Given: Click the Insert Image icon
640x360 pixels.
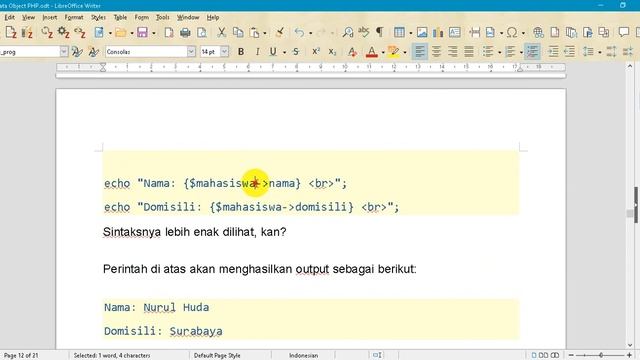Looking at the screenshot, I should tap(422, 32).
